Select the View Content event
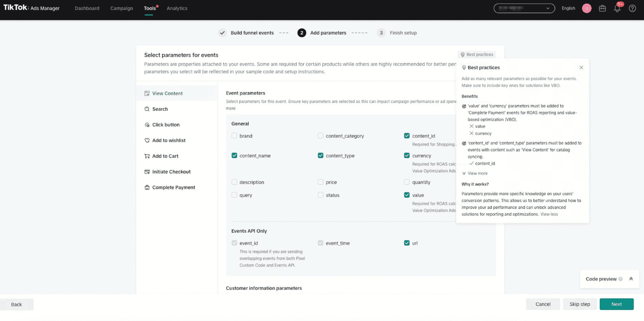This screenshot has height=321, width=644. coord(177,93)
